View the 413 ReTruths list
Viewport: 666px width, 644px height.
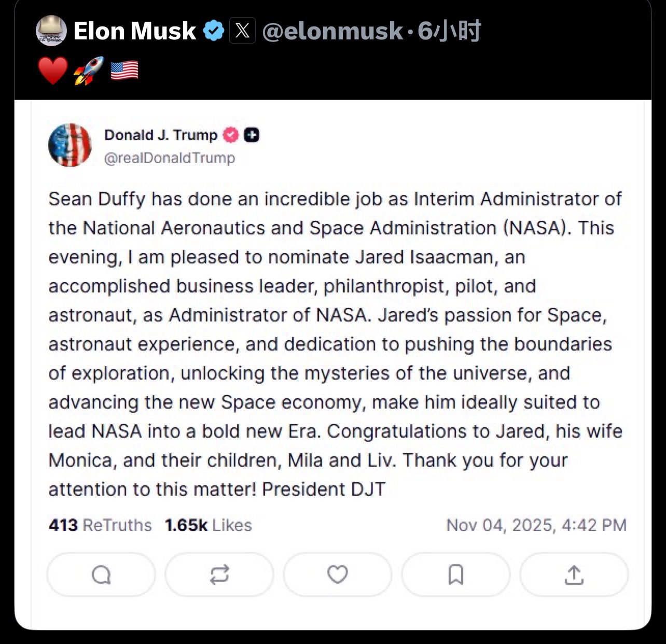pyautogui.click(x=100, y=525)
